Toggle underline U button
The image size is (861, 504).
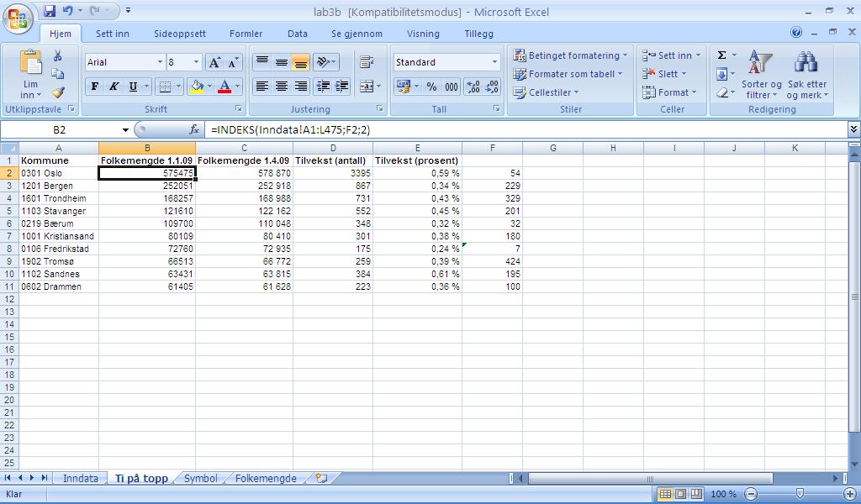pyautogui.click(x=133, y=87)
